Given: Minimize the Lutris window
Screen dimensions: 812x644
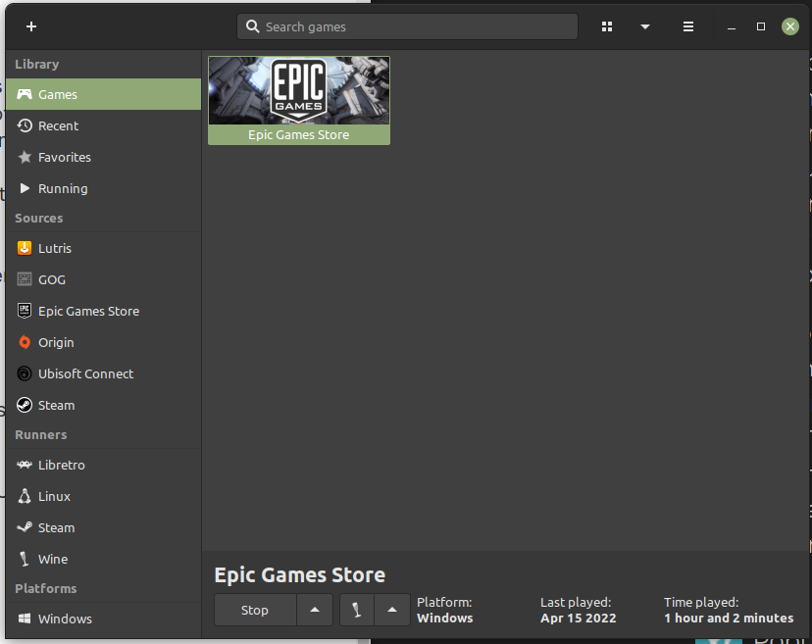Looking at the screenshot, I should tap(732, 26).
